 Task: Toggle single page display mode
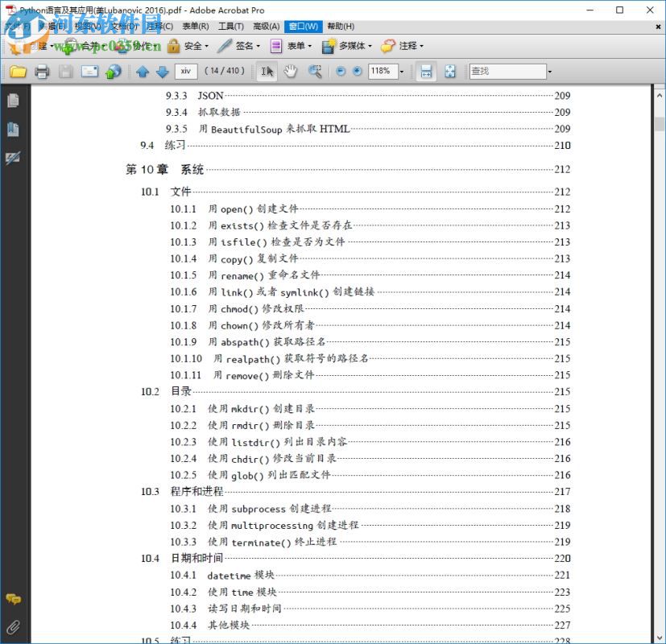tap(425, 72)
